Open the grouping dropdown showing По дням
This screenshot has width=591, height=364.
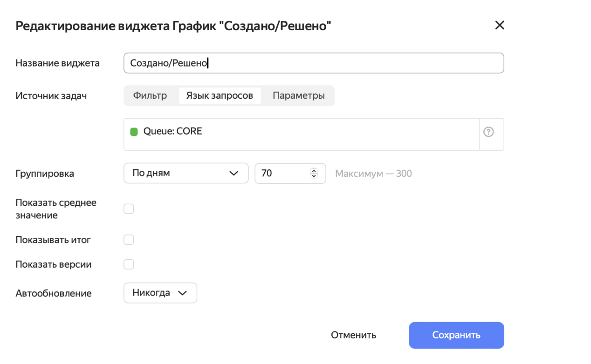(186, 173)
